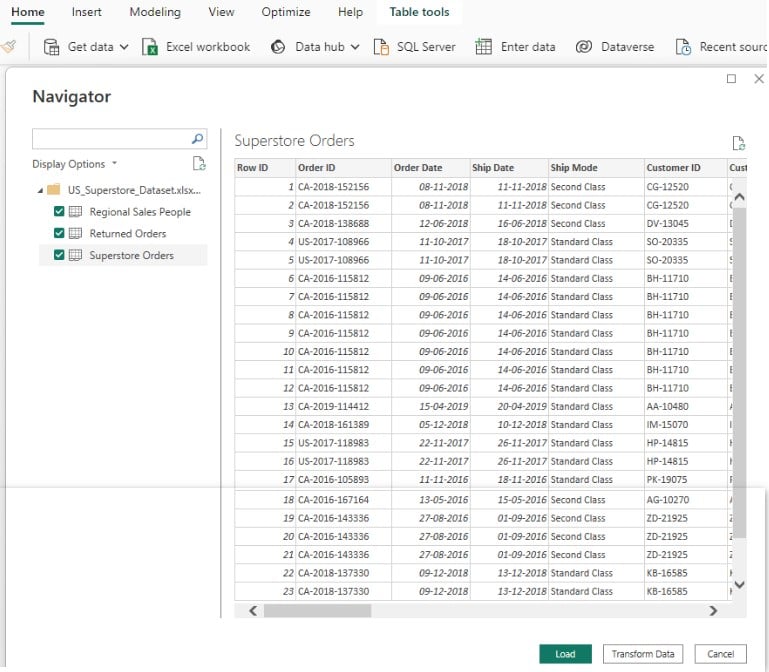Viewport: 769px width, 672px height.
Task: Select Returned Orders tree item
Action: (128, 233)
